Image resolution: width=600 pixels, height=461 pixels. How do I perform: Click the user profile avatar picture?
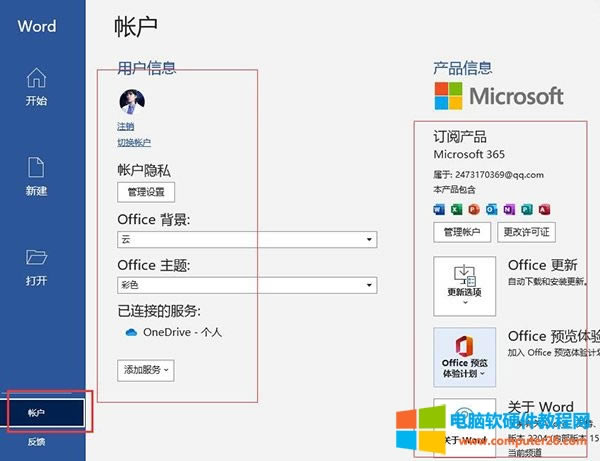pyautogui.click(x=132, y=102)
